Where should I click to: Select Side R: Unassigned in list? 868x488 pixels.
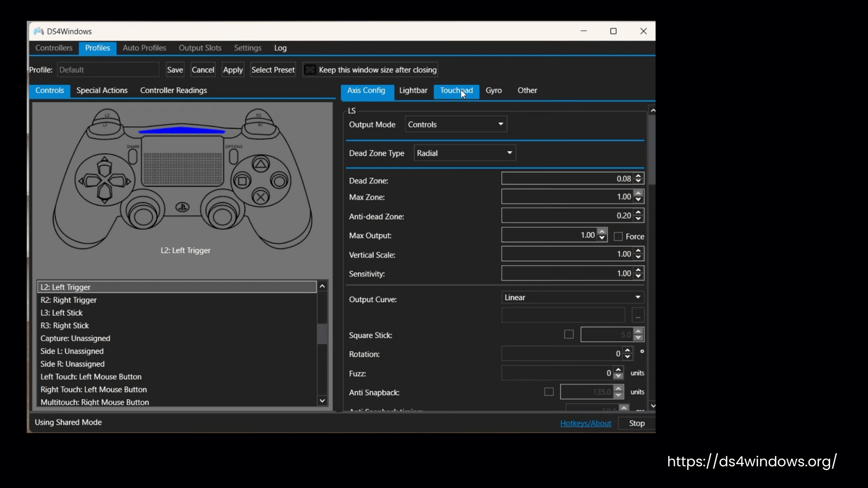point(177,364)
